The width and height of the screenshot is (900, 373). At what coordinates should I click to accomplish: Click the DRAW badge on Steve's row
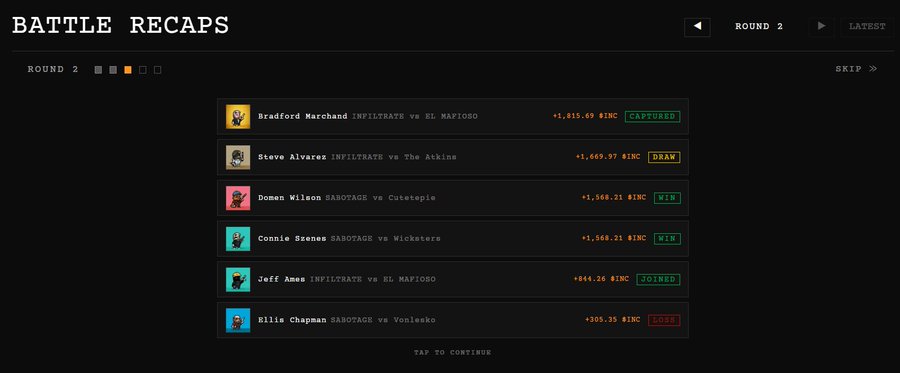pos(664,157)
